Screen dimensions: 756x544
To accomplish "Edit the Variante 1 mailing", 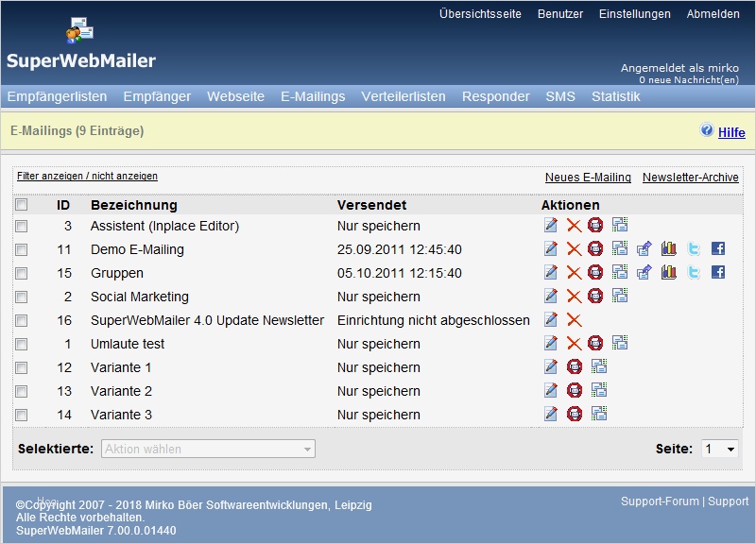I will [x=551, y=366].
